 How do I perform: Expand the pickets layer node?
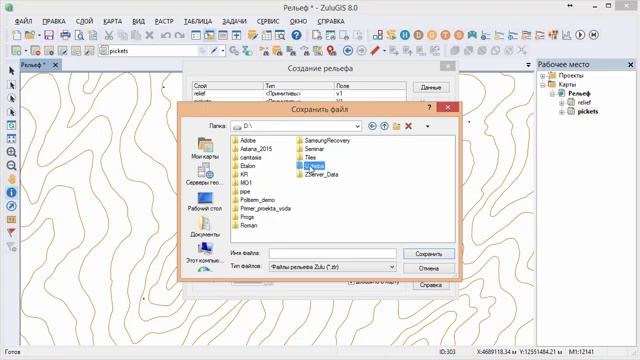[x=562, y=112]
